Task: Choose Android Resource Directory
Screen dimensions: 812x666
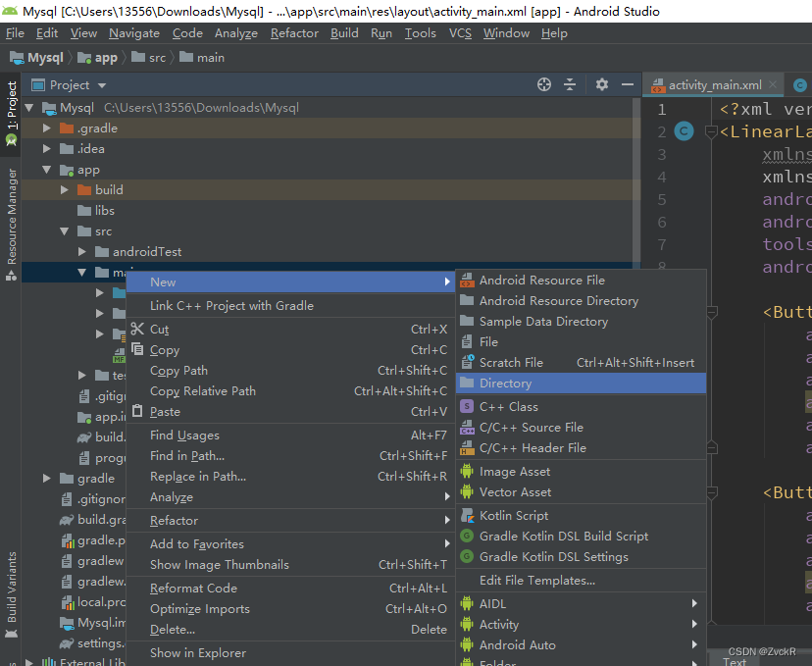Action: [581, 301]
